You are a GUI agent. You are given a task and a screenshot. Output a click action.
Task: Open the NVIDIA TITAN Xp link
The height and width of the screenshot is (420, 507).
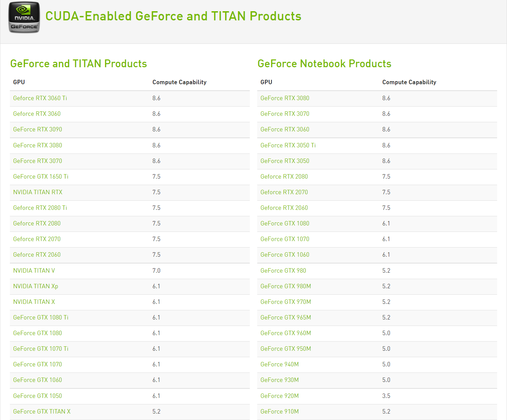coord(36,286)
